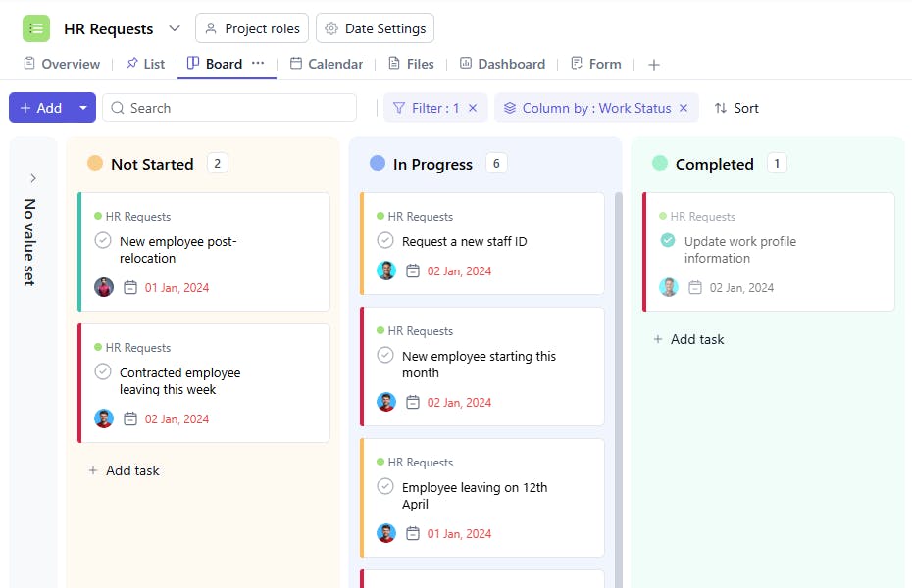The image size is (912, 588).
Task: Click the green HR Requests project icon
Action: [36, 28]
